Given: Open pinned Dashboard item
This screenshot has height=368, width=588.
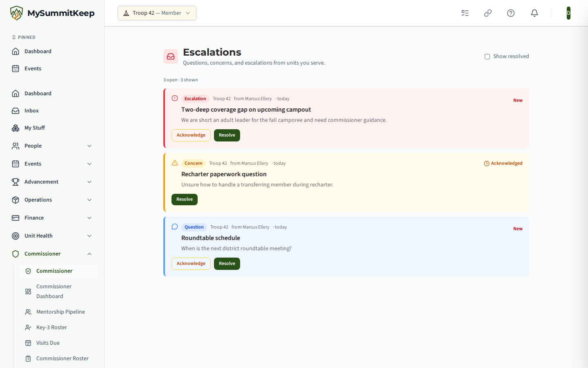Looking at the screenshot, I should coord(52,52).
